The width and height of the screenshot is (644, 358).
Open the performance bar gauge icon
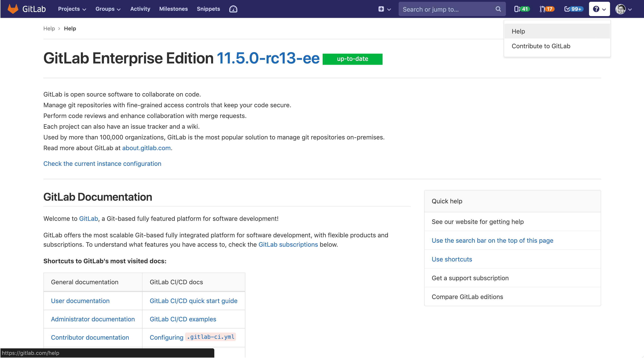point(233,9)
